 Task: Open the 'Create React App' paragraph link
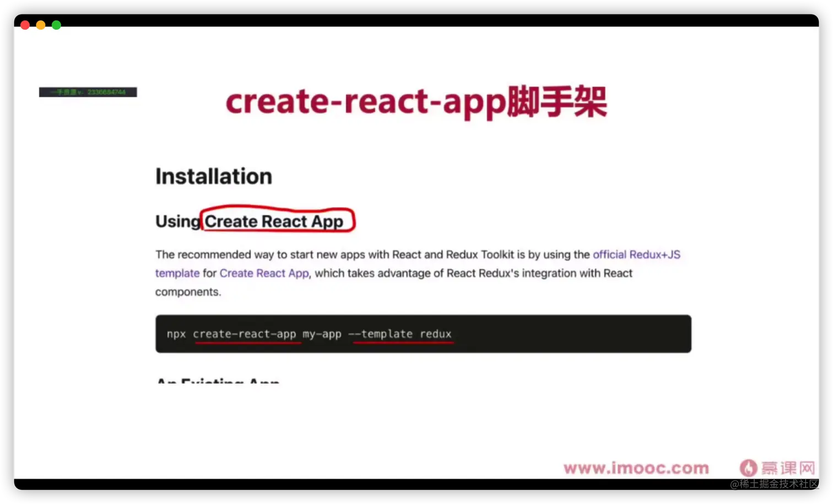pyautogui.click(x=264, y=273)
